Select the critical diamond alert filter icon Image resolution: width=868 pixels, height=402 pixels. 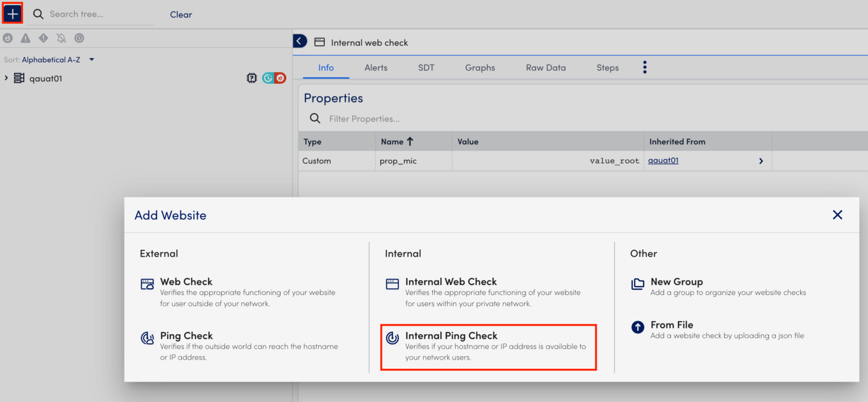pyautogui.click(x=44, y=38)
